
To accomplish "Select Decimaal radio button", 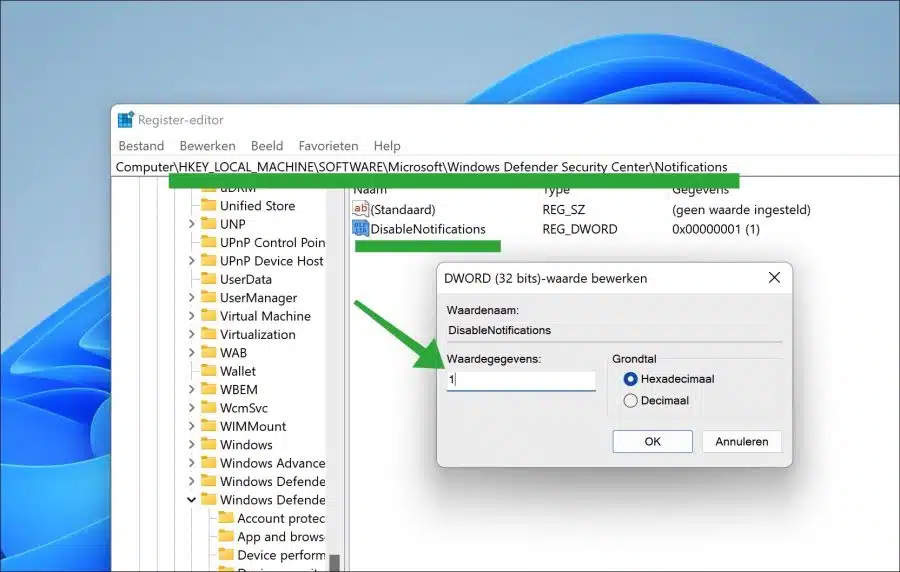I will (x=630, y=400).
